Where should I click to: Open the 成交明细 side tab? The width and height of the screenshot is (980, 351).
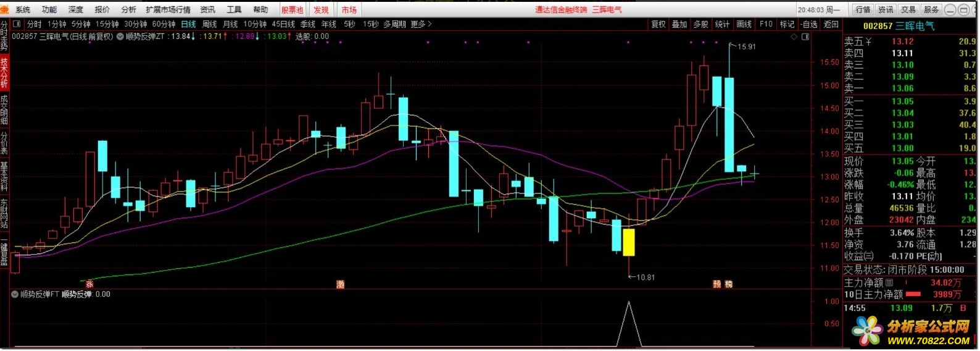(4, 110)
